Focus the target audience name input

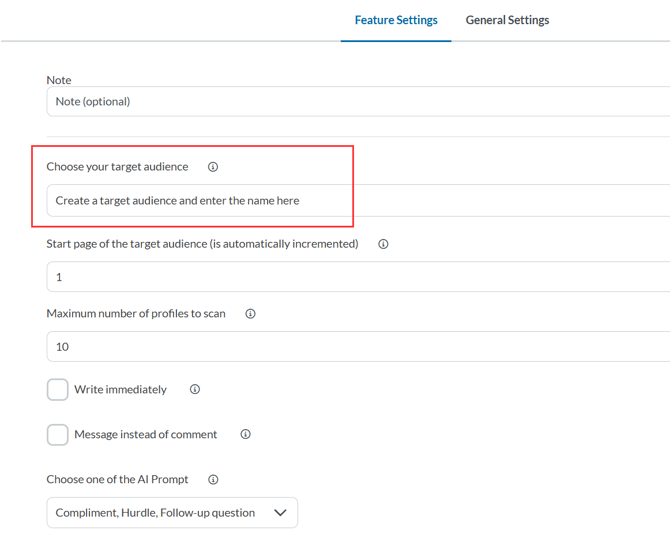click(x=350, y=201)
